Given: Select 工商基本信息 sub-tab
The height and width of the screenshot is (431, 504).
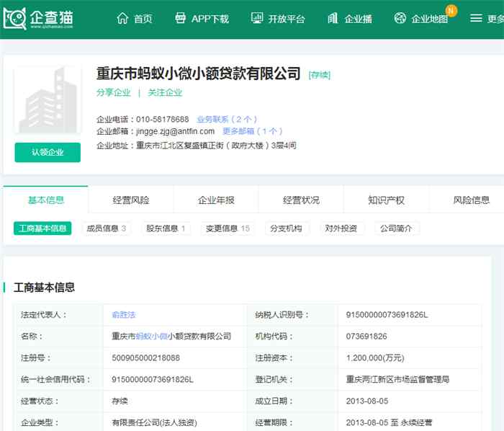Looking at the screenshot, I should [42, 228].
